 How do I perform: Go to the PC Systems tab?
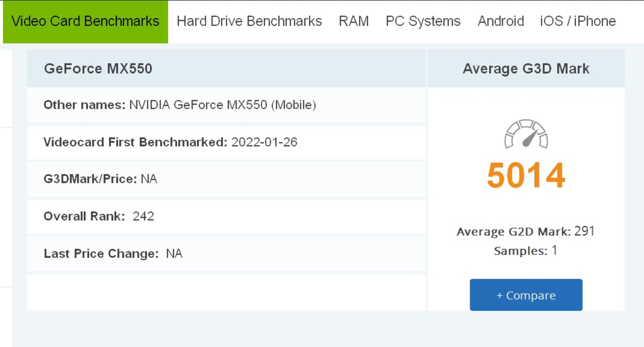coord(423,21)
